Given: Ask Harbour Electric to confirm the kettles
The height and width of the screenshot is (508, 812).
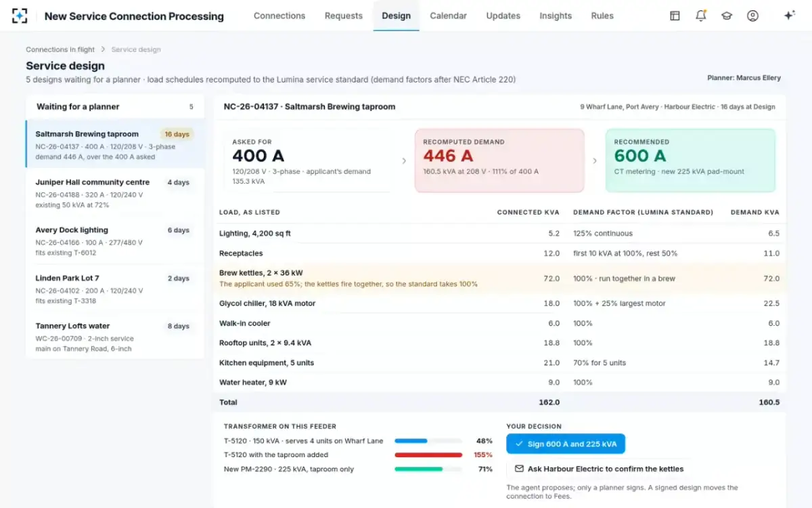Looking at the screenshot, I should (x=599, y=469).
